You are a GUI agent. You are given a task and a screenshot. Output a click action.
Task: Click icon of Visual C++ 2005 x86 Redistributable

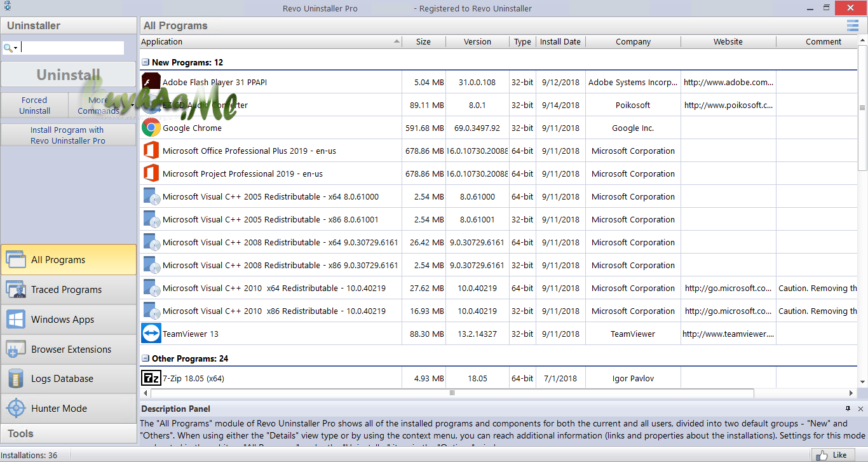(x=151, y=219)
